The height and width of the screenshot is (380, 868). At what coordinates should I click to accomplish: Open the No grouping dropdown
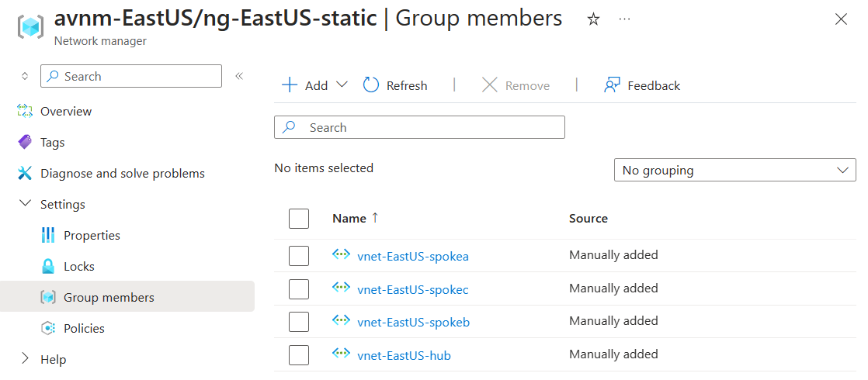point(734,171)
